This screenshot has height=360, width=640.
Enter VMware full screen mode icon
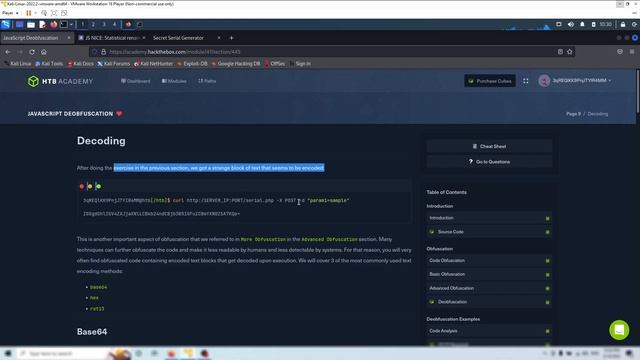[x=54, y=13]
